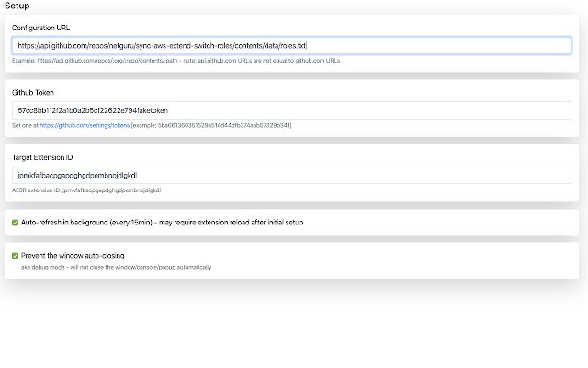Viewport: 588px width, 368px height.
Task: Click the Prevent the window auto-closing label
Action: pyautogui.click(x=73, y=256)
